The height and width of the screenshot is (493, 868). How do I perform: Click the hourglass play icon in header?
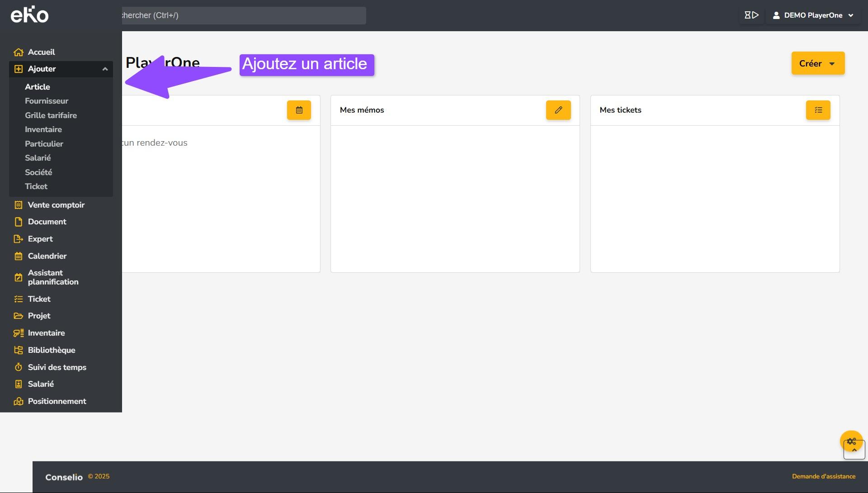pos(751,15)
